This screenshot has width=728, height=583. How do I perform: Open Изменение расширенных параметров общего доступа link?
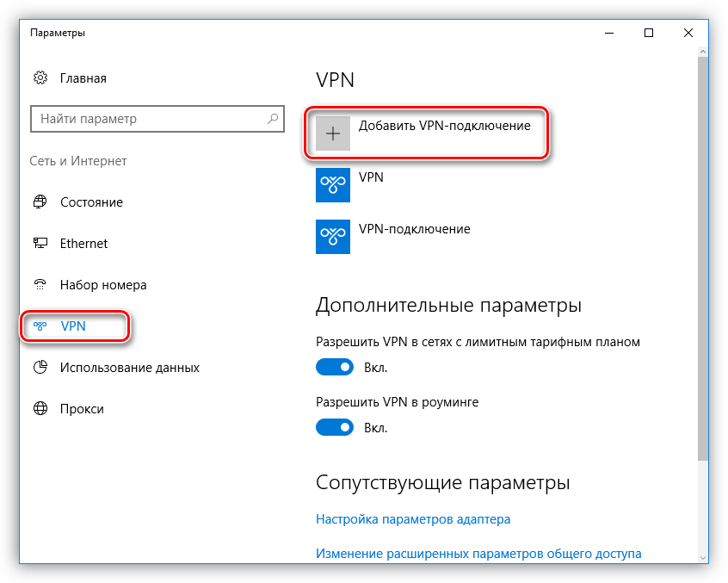[478, 553]
